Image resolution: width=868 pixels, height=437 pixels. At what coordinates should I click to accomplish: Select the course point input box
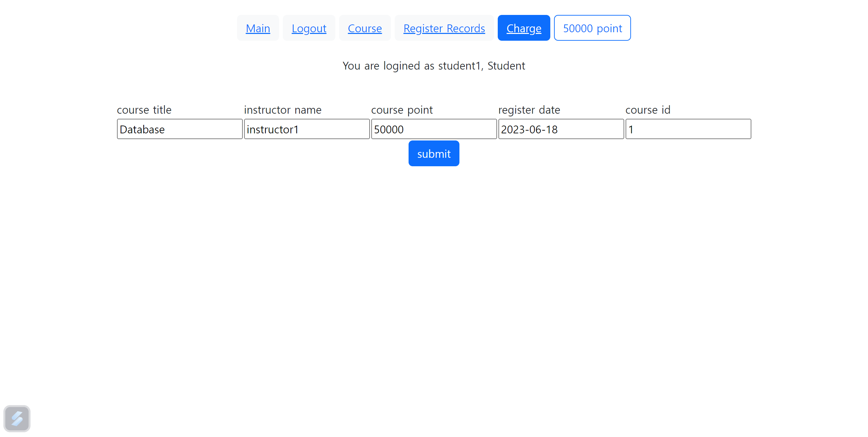[x=434, y=129]
